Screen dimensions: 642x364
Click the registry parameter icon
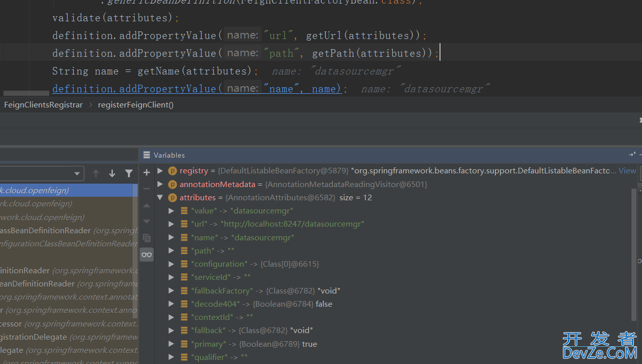[173, 171]
